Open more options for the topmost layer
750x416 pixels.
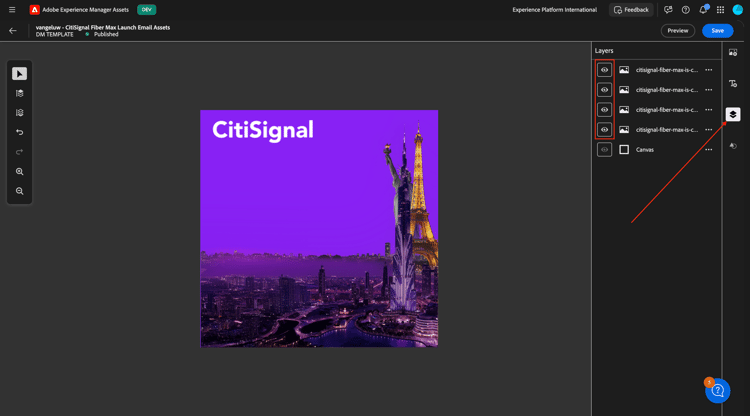point(708,70)
